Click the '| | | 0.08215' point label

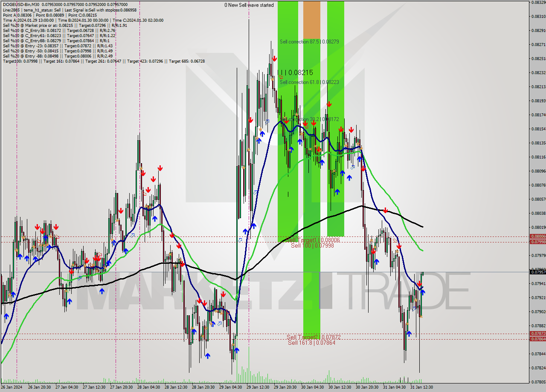[295, 72]
